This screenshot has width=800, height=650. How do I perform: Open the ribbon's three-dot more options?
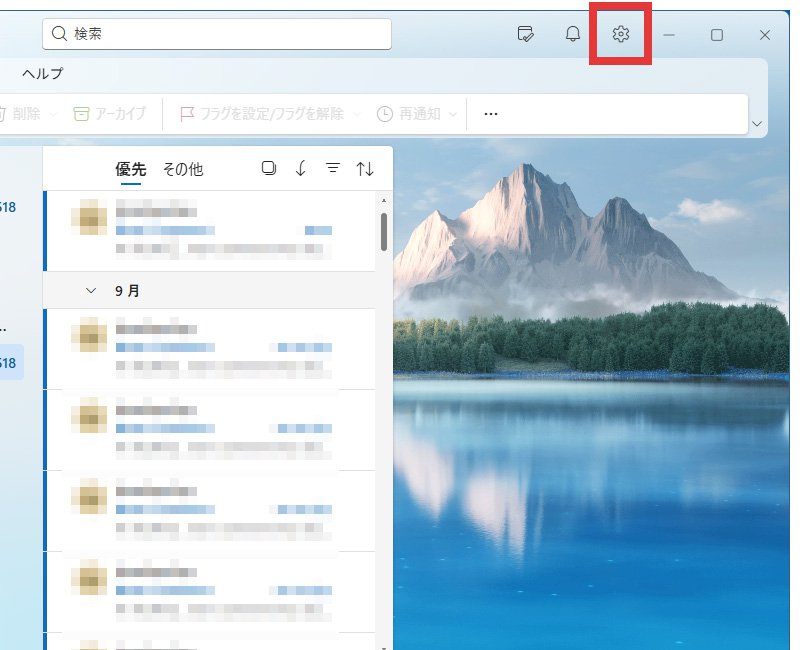point(491,114)
